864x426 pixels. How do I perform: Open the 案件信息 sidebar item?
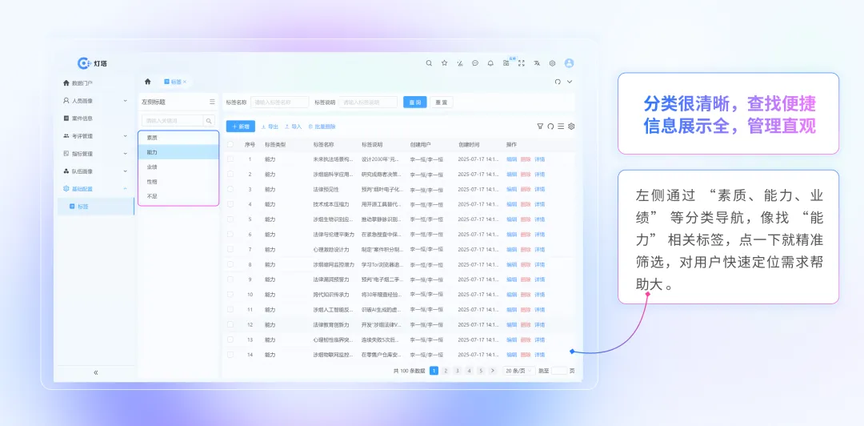click(95, 118)
